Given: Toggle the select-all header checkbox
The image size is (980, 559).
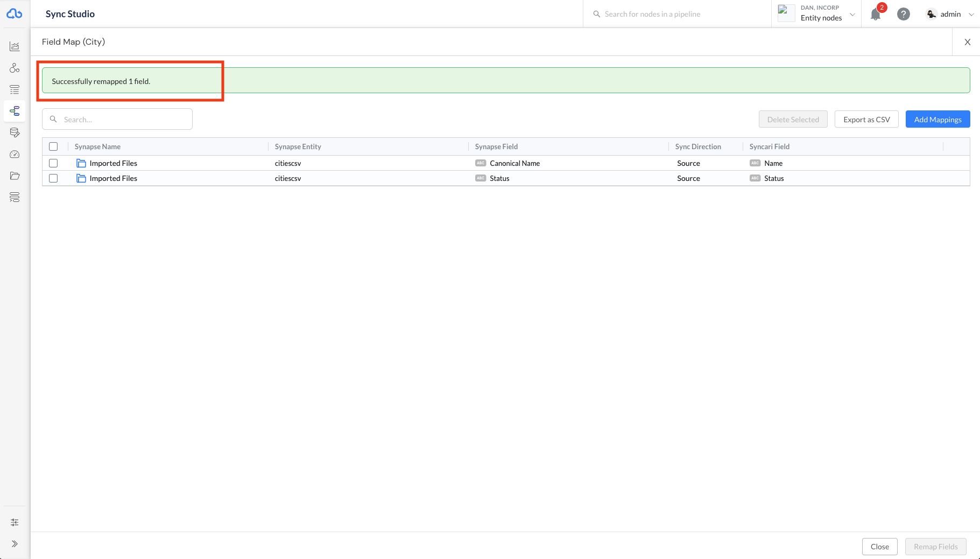Looking at the screenshot, I should [53, 146].
